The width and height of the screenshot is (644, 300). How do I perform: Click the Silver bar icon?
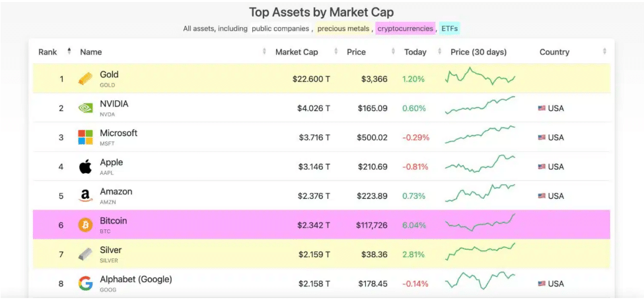(x=85, y=254)
